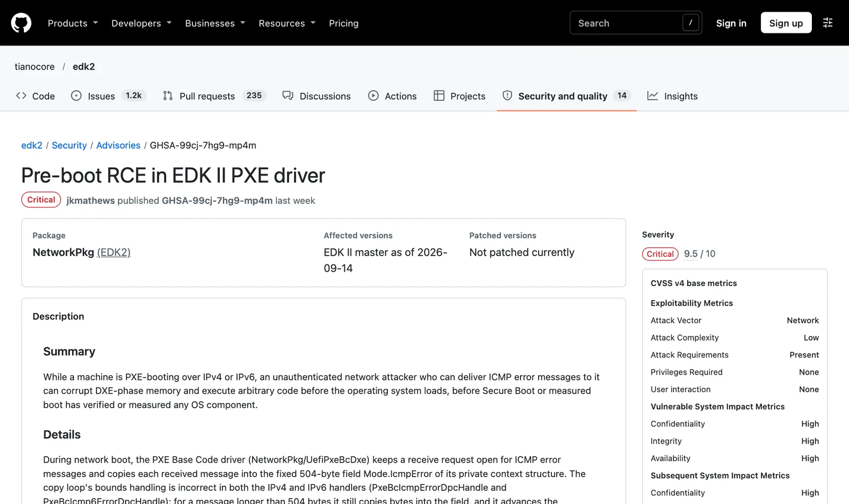
Task: Go to the Pricing page
Action: pyautogui.click(x=344, y=23)
